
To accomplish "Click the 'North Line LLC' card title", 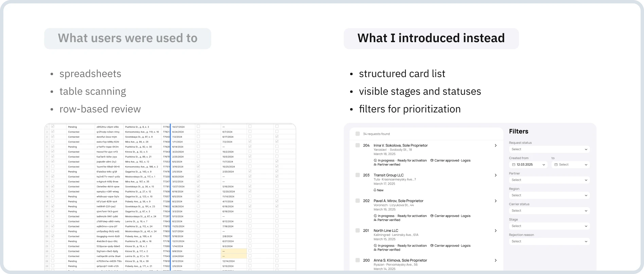I will pos(386,230).
